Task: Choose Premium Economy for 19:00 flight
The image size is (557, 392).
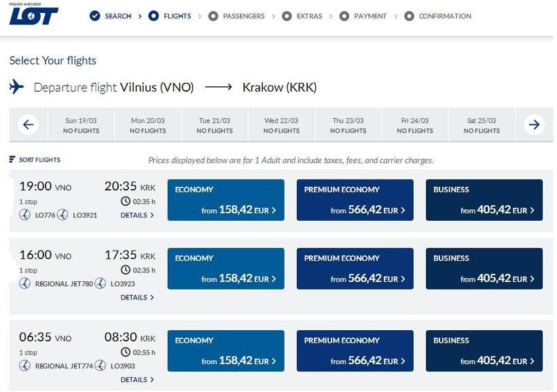Action: coord(355,200)
